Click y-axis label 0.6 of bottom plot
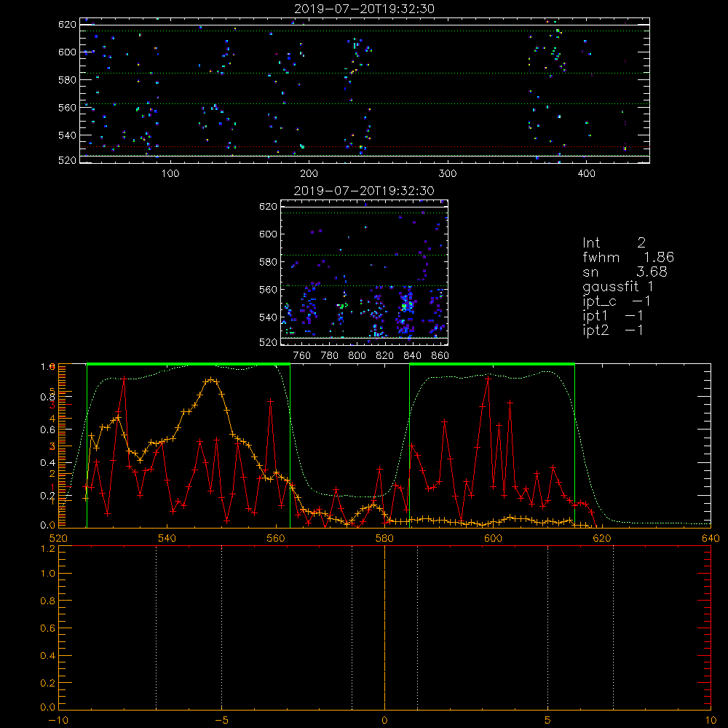 [x=48, y=628]
